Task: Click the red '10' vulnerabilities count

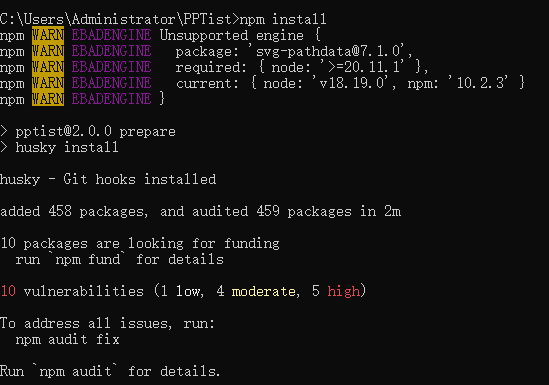Action: tap(8, 291)
